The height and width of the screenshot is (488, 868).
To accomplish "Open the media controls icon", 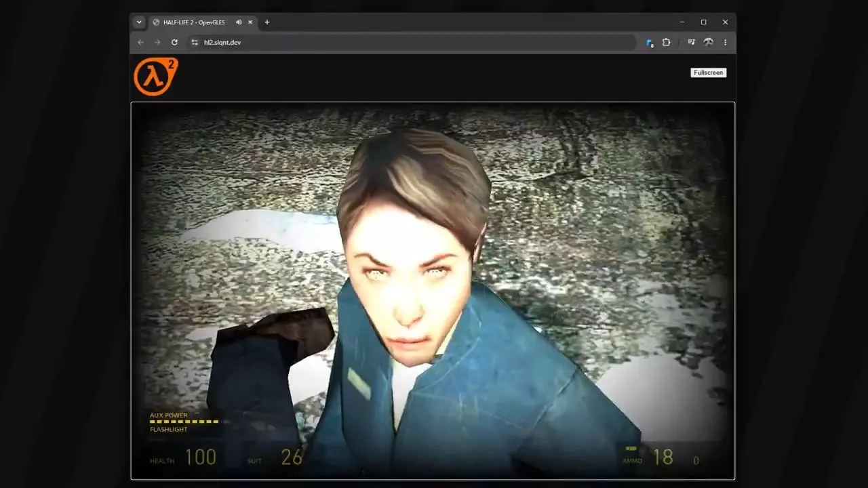I will (691, 42).
